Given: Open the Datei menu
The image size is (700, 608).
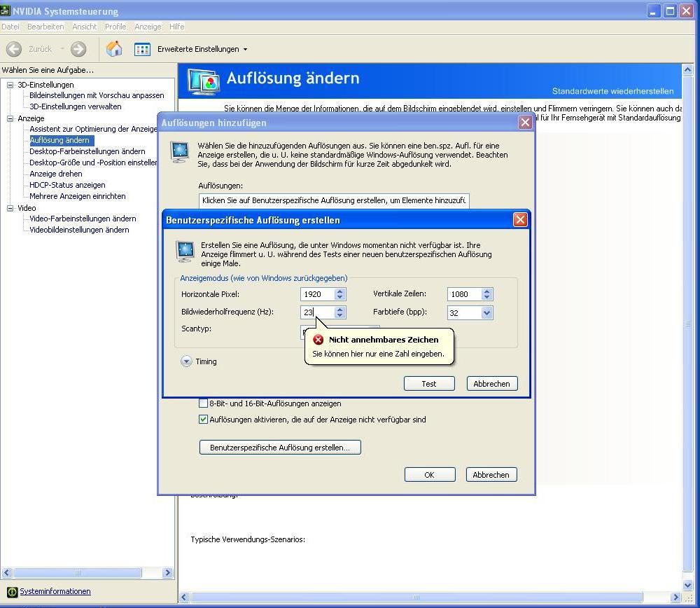Looking at the screenshot, I should tap(10, 27).
